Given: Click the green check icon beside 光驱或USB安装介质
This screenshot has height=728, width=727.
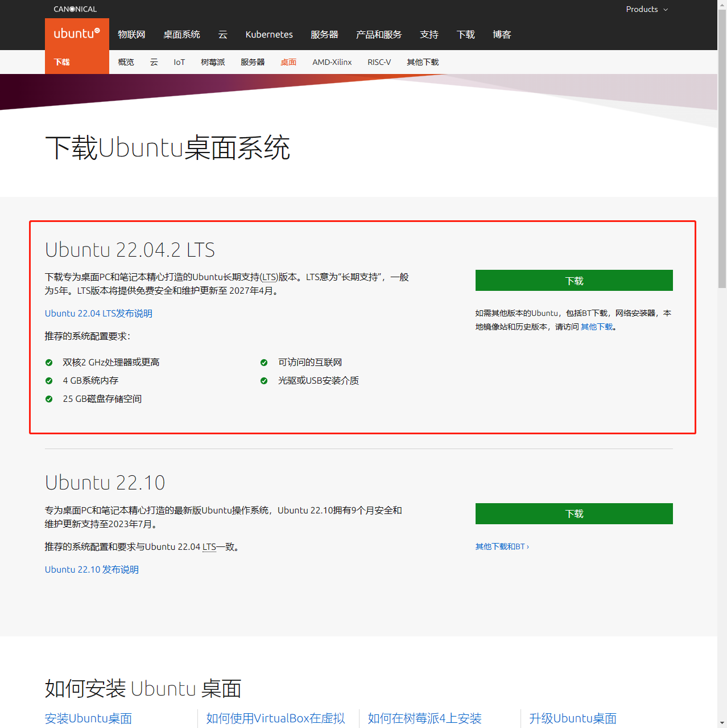Looking at the screenshot, I should point(264,381).
